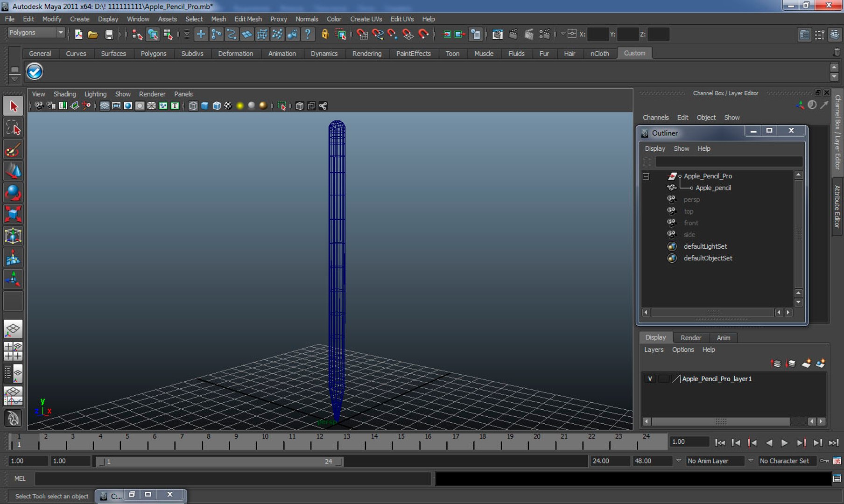Activate the Scale tool cube icon
844x504 pixels.
13,214
